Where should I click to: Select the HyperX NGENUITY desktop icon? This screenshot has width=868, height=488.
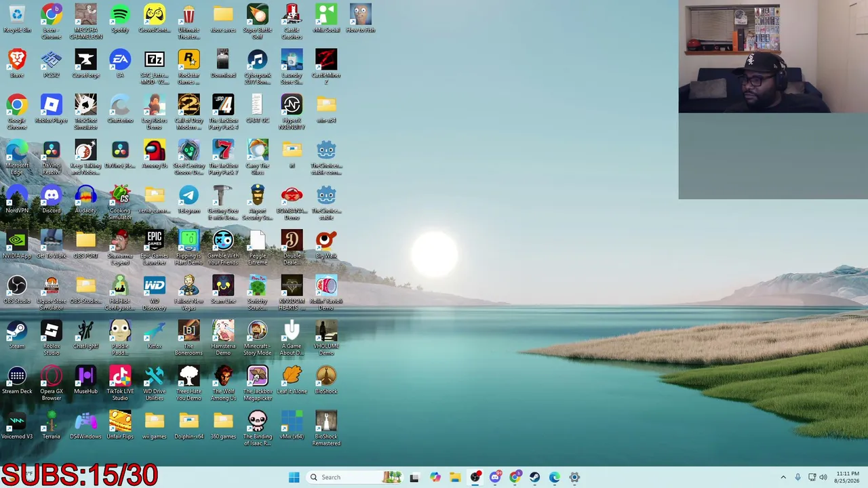(x=292, y=113)
